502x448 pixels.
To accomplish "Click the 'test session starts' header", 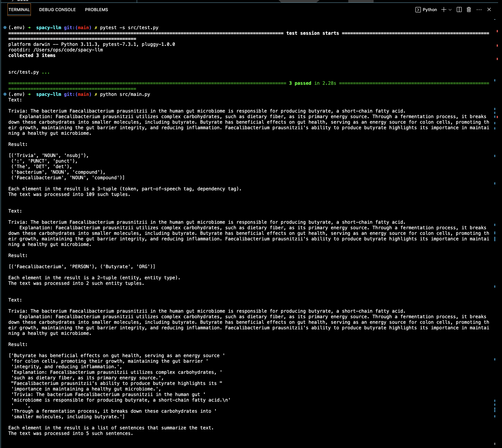I will (313, 33).
